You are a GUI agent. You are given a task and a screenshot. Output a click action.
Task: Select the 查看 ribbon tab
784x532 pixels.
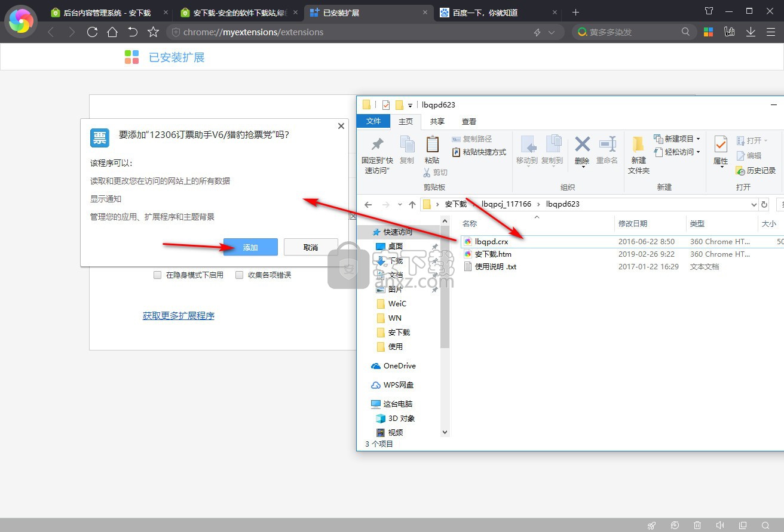click(x=469, y=122)
